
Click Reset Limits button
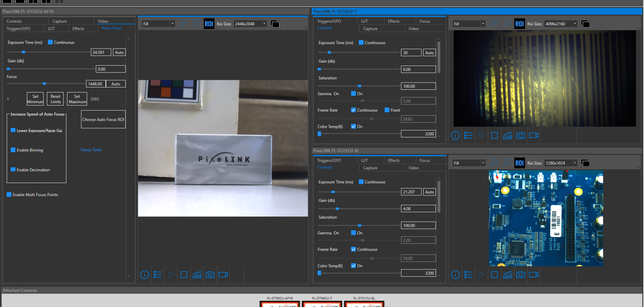pos(56,99)
